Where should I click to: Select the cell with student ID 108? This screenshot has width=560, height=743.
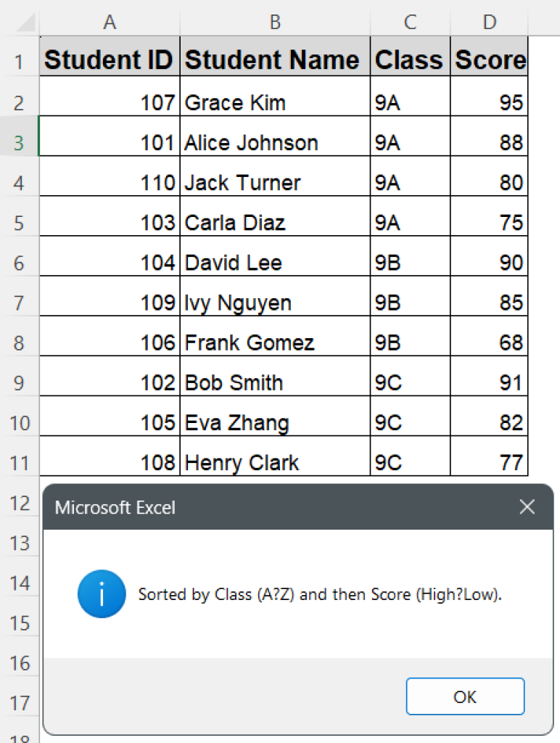110,462
